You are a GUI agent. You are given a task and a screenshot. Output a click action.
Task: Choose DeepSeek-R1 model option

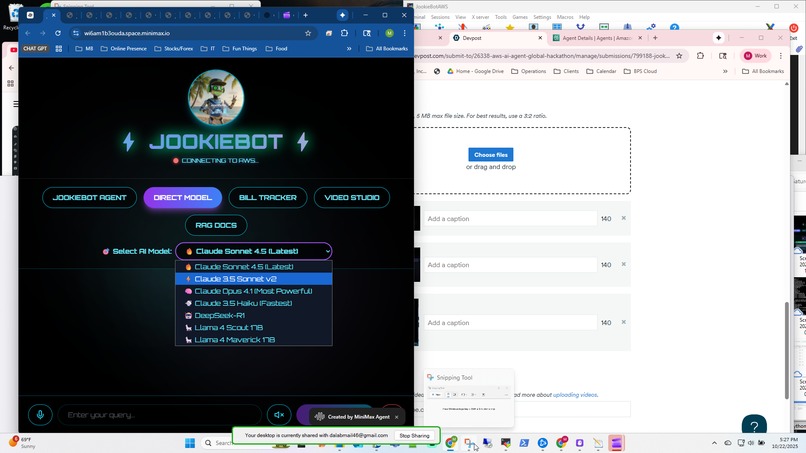[x=254, y=316]
